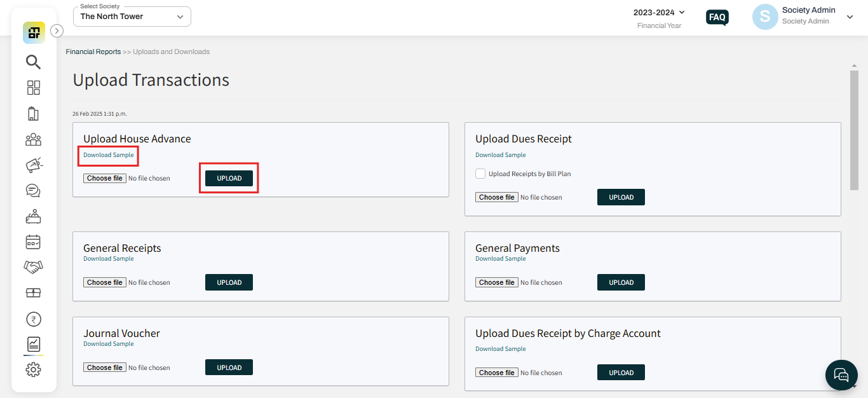Screen dimensions: 868x398
Task: Open the live chat support bubble
Action: (841, 375)
